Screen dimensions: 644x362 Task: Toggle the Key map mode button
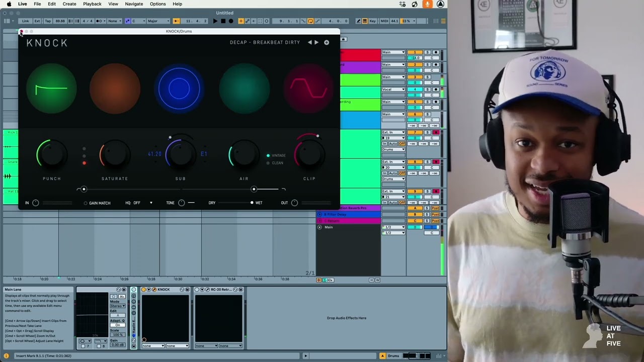[372, 21]
